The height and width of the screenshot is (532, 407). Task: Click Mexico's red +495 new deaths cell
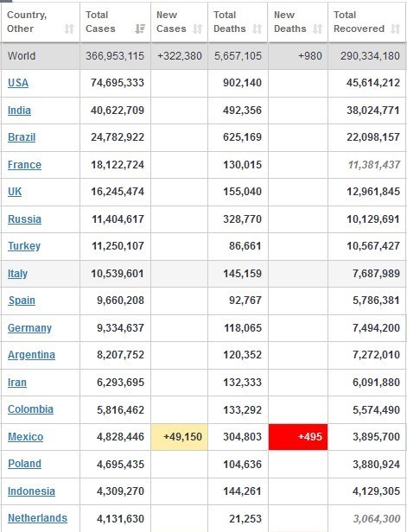pyautogui.click(x=298, y=437)
